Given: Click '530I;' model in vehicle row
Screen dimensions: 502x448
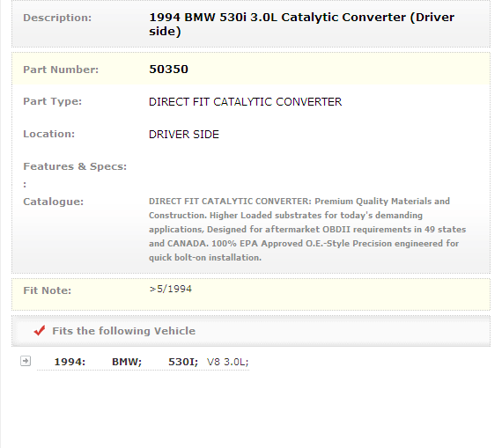Looking at the screenshot, I should tap(183, 362).
